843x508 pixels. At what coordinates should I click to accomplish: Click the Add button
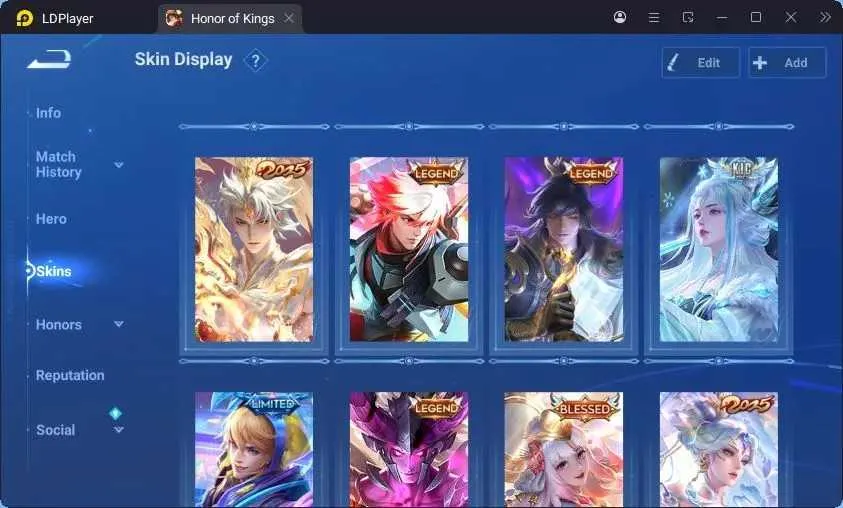click(787, 63)
